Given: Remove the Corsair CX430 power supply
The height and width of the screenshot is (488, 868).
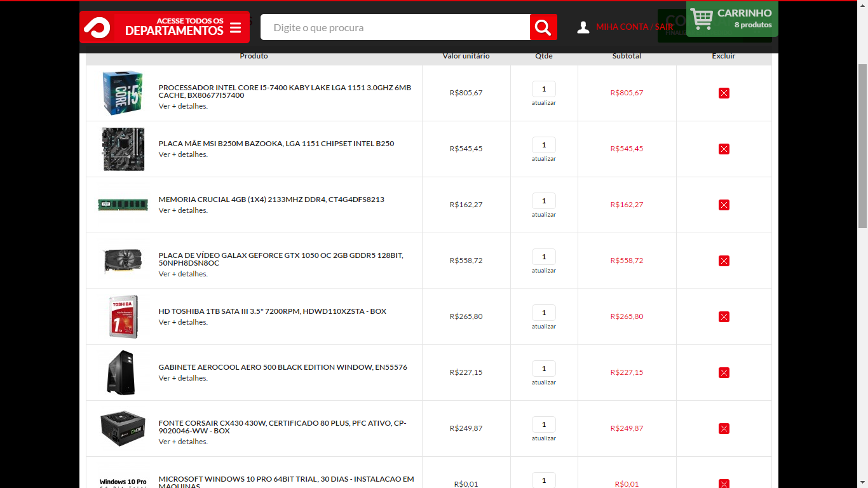Looking at the screenshot, I should 724,428.
